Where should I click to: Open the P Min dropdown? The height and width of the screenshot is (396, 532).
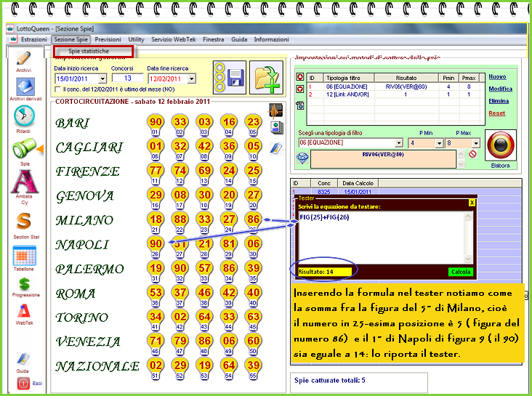(440, 143)
